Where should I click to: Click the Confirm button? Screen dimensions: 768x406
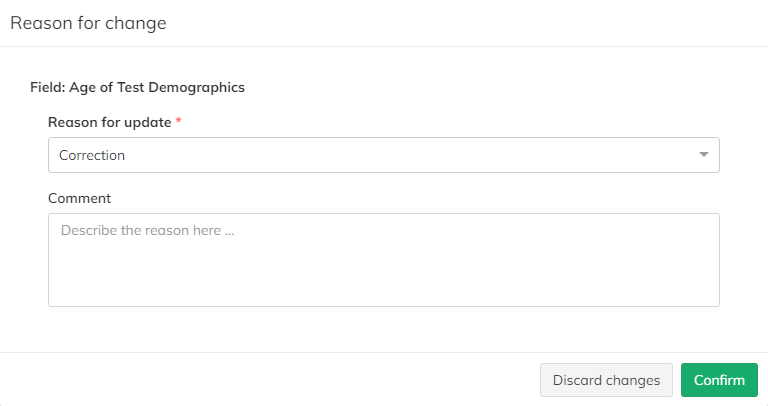coord(719,380)
